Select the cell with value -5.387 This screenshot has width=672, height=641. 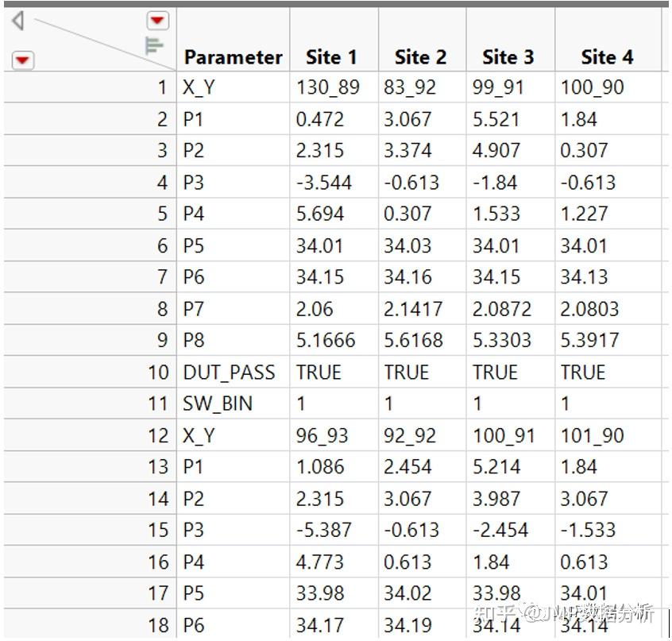[x=324, y=531]
